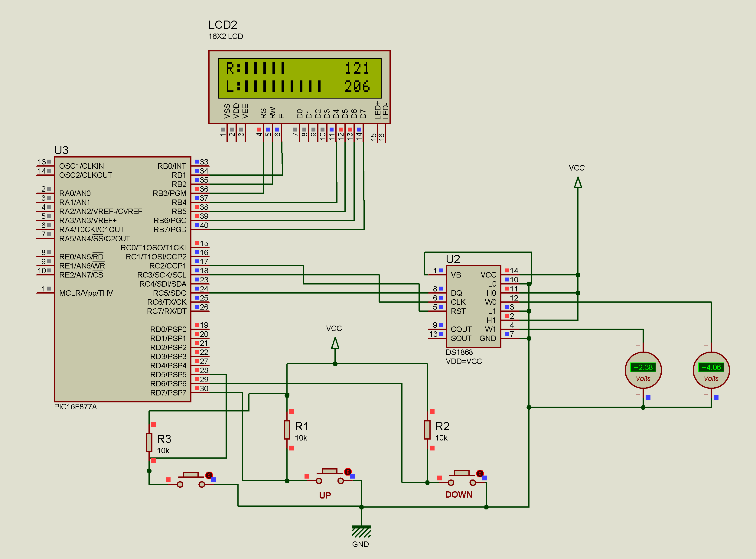
Task: Select the voltmeter reading +4.06 volts
Action: click(x=711, y=370)
